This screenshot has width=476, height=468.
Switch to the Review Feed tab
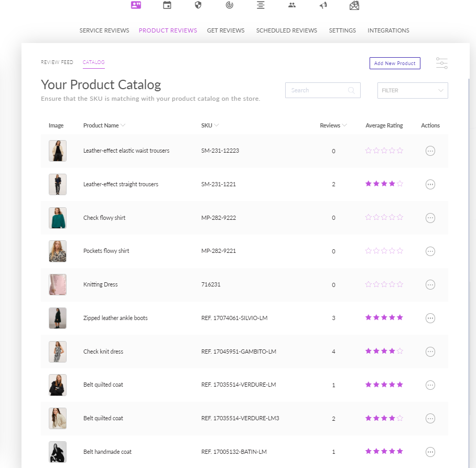pos(57,62)
